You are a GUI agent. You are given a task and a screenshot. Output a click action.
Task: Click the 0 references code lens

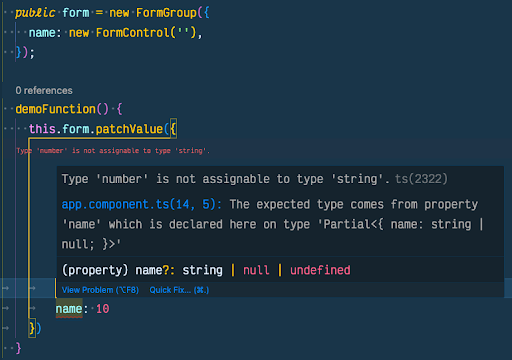click(x=44, y=90)
